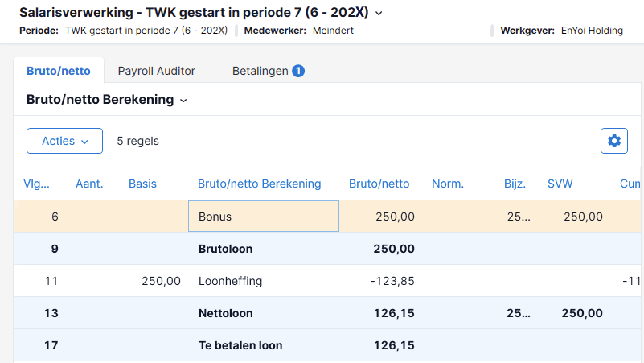644x363 pixels.
Task: Switch to the Betalingen tab
Action: point(260,71)
